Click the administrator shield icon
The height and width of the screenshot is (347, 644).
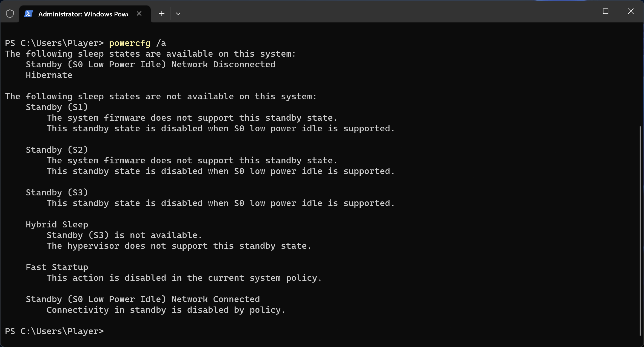[10, 14]
